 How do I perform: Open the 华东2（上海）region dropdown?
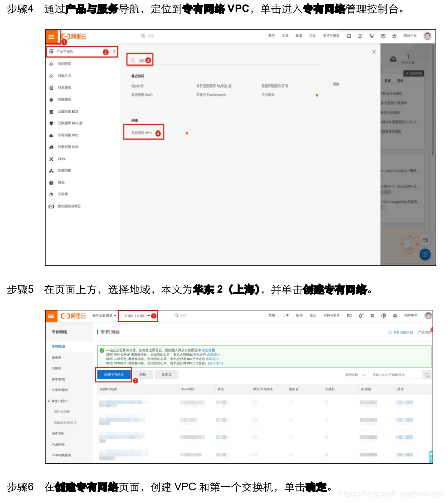point(137,316)
